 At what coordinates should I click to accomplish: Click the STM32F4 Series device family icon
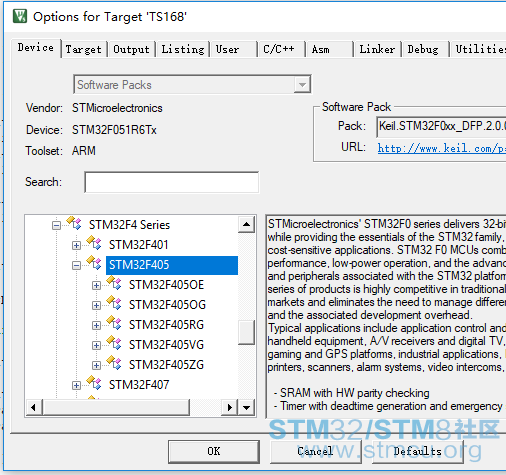point(74,223)
